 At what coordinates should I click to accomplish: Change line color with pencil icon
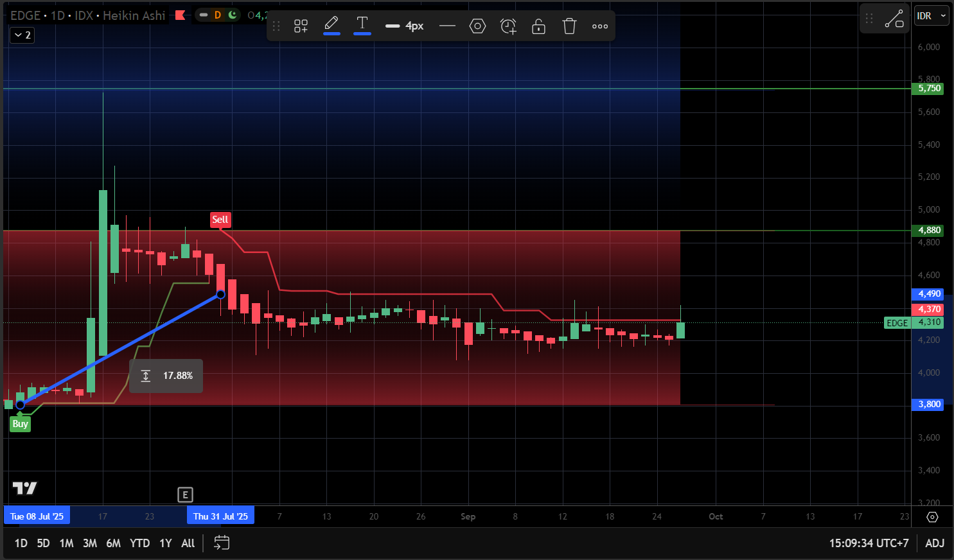(331, 25)
